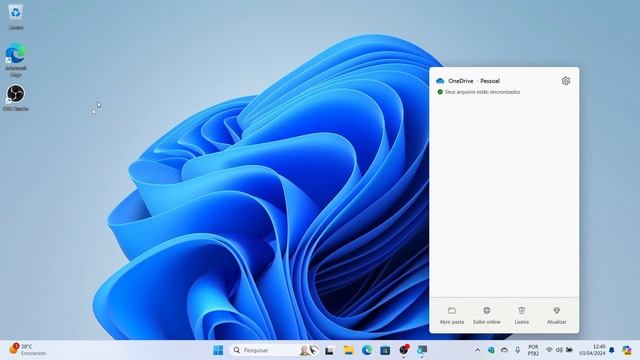
Task: Open the clock and date showing 12:40
Action: tap(592, 350)
